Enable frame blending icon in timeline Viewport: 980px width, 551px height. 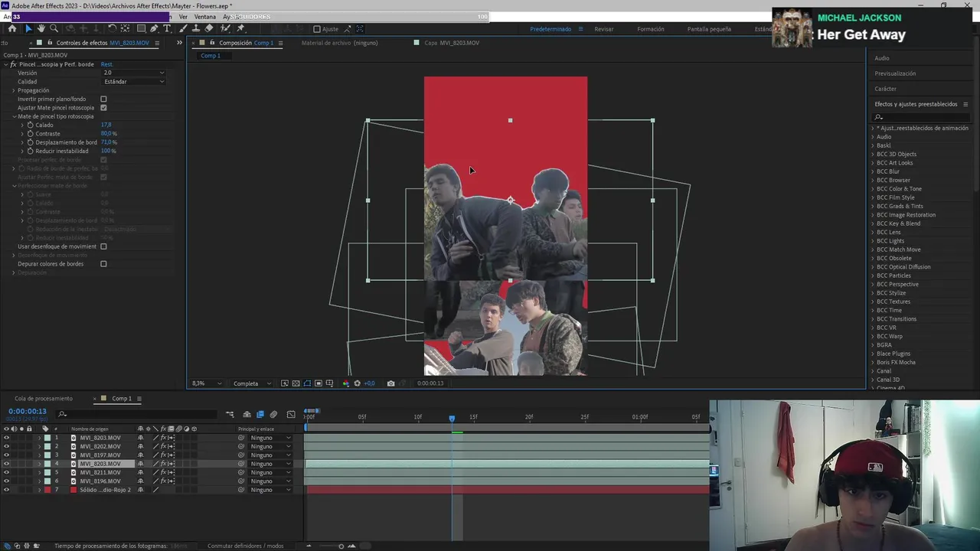tap(260, 415)
